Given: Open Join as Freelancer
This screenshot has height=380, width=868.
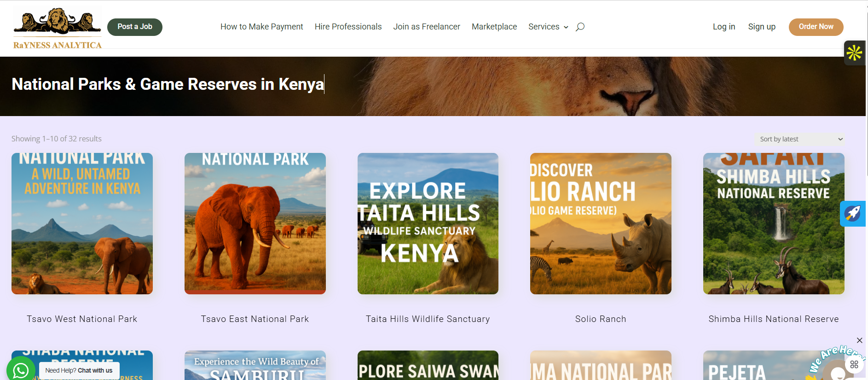Looking at the screenshot, I should tap(427, 27).
